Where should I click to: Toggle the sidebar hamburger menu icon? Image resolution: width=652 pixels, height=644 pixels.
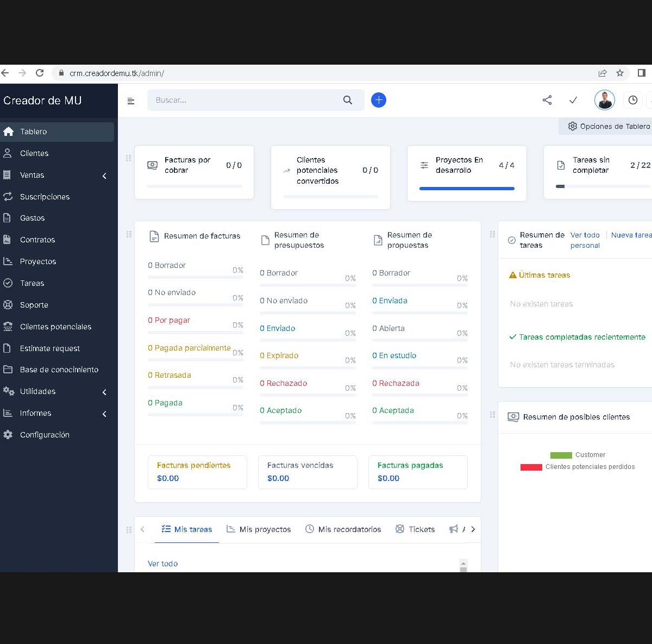coord(131,101)
